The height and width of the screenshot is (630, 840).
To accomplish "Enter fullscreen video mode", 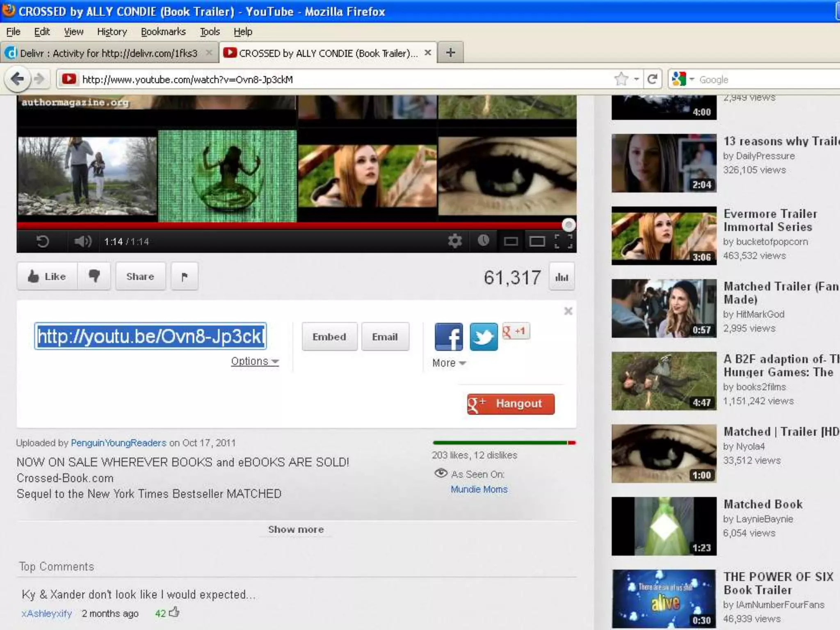I will coord(563,241).
